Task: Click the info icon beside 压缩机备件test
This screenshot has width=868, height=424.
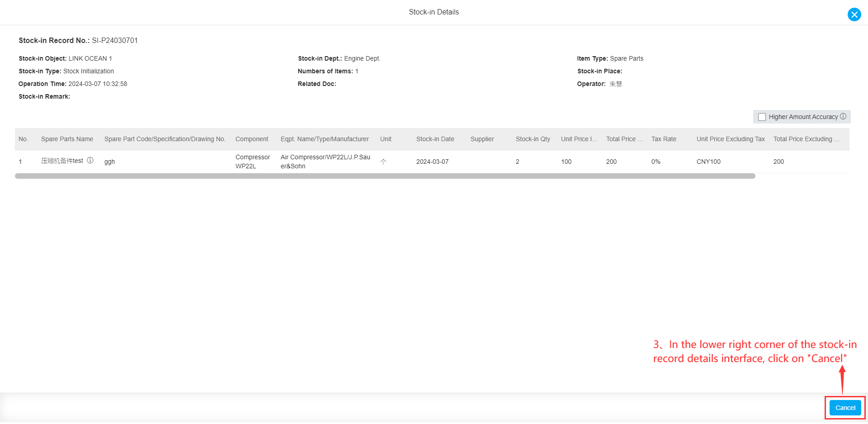Action: [x=90, y=160]
